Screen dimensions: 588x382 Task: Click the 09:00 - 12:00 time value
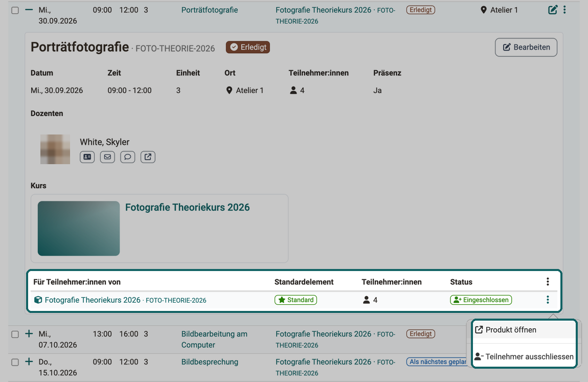coord(129,91)
